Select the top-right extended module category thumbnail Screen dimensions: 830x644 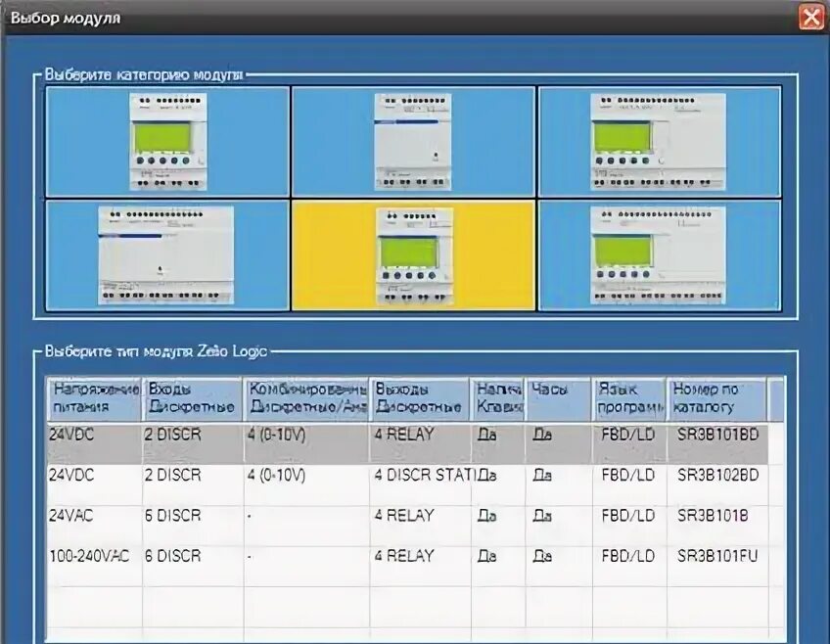point(665,138)
